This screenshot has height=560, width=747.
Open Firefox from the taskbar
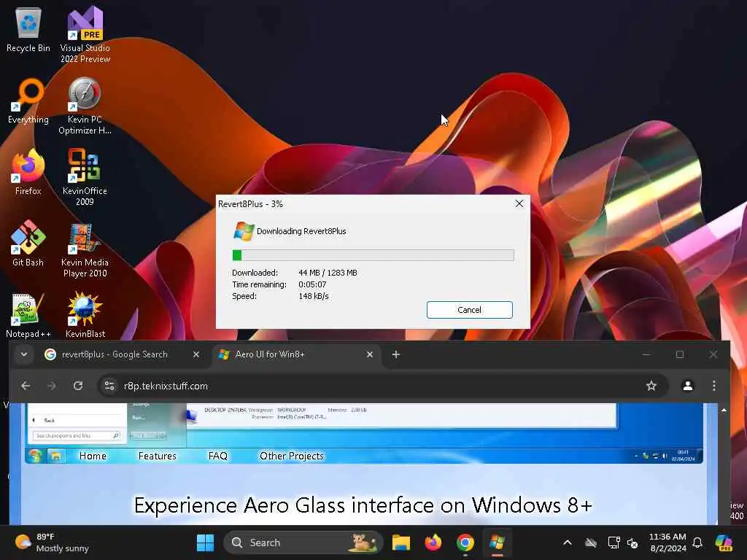point(433,542)
